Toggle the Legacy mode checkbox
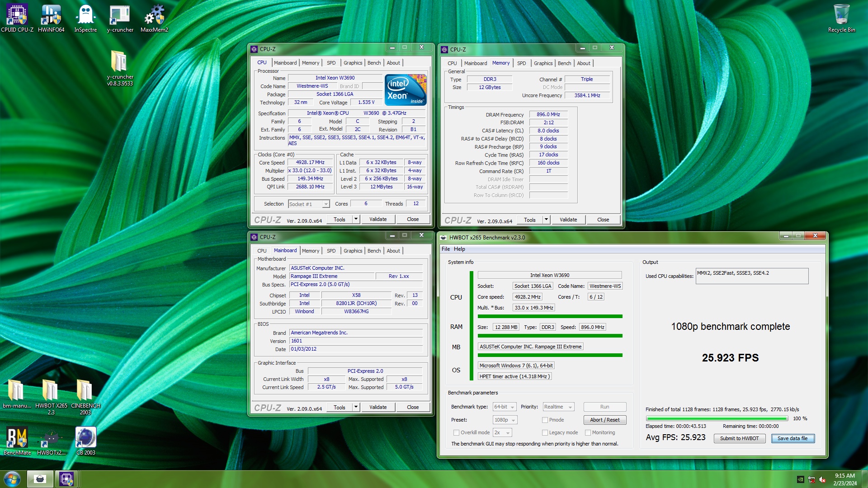This screenshot has width=868, height=488. click(545, 432)
